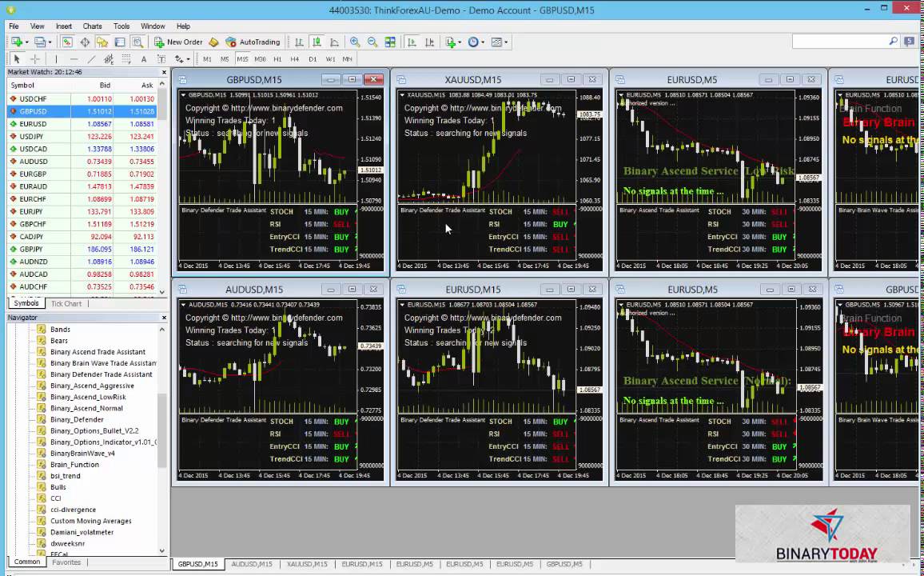Select Custom Moving Averages in Navigator
This screenshot has width=924, height=576.
pos(91,521)
